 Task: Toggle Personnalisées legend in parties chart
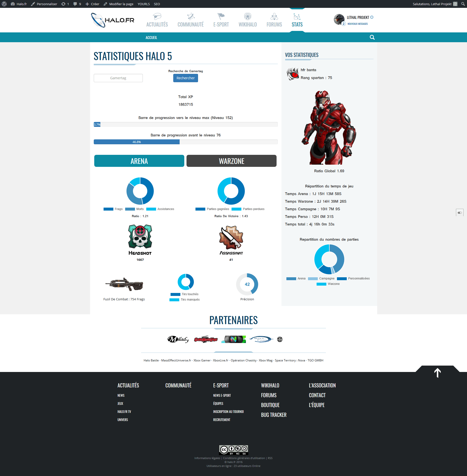coord(353,278)
